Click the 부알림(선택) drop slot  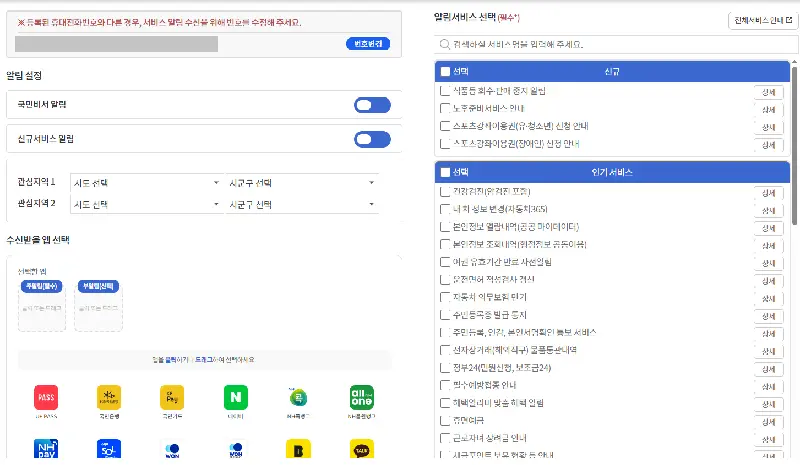[x=98, y=305]
